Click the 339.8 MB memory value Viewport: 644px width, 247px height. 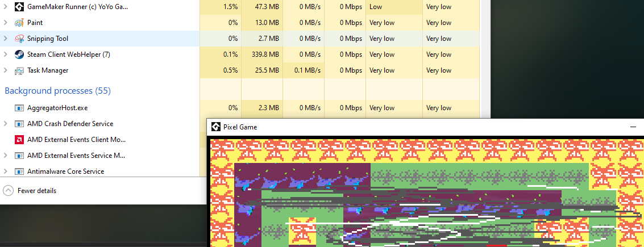pyautogui.click(x=265, y=54)
